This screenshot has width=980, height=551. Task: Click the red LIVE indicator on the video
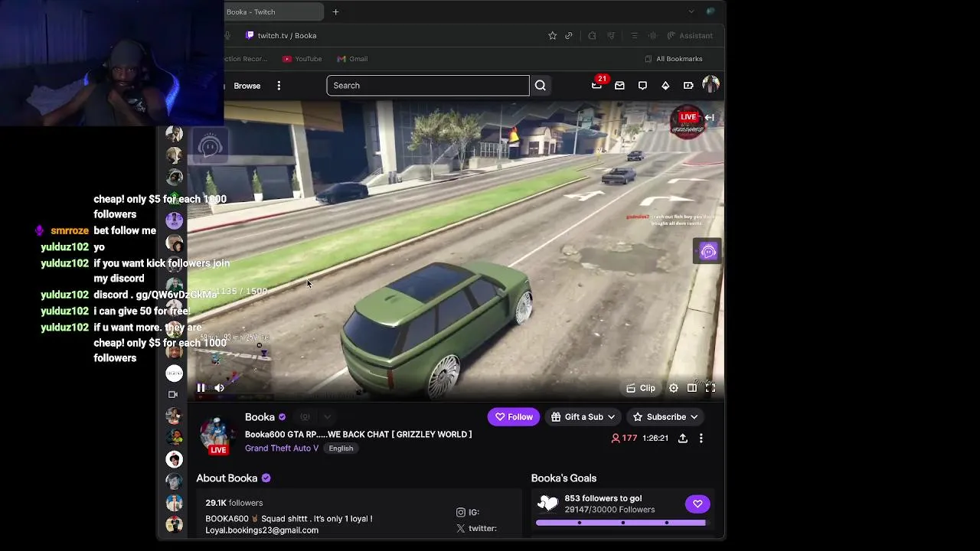(688, 117)
